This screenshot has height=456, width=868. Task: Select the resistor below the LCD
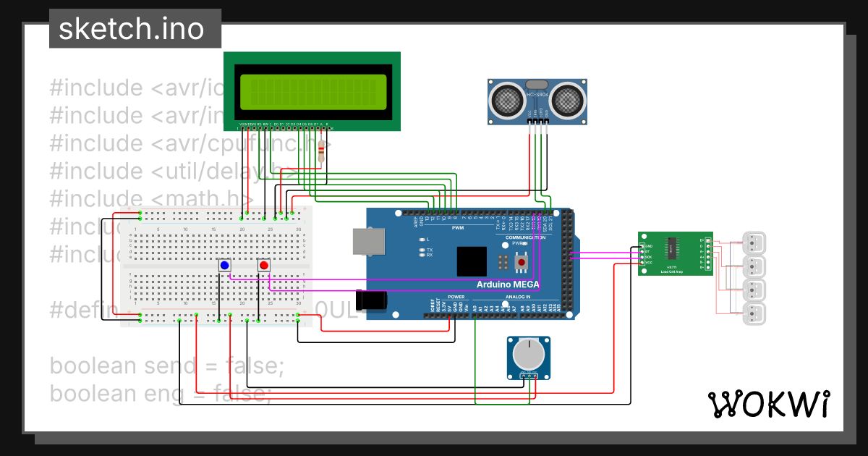pyautogui.click(x=321, y=152)
